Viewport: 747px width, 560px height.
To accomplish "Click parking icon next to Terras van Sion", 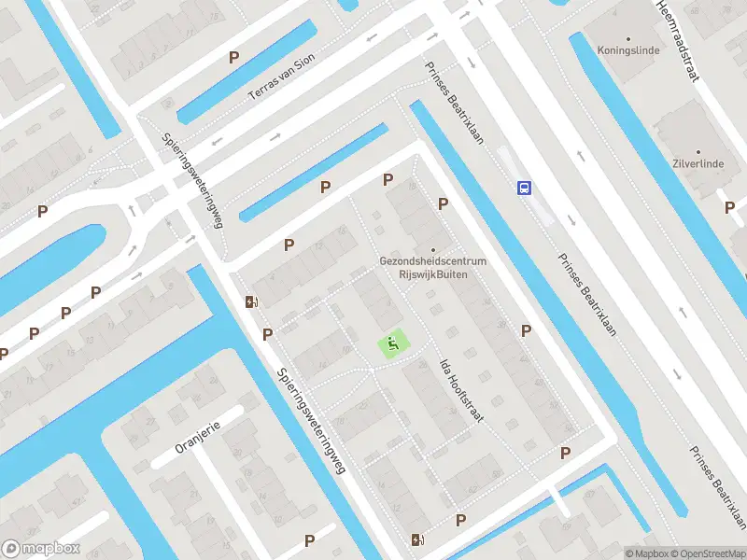I will 233,58.
